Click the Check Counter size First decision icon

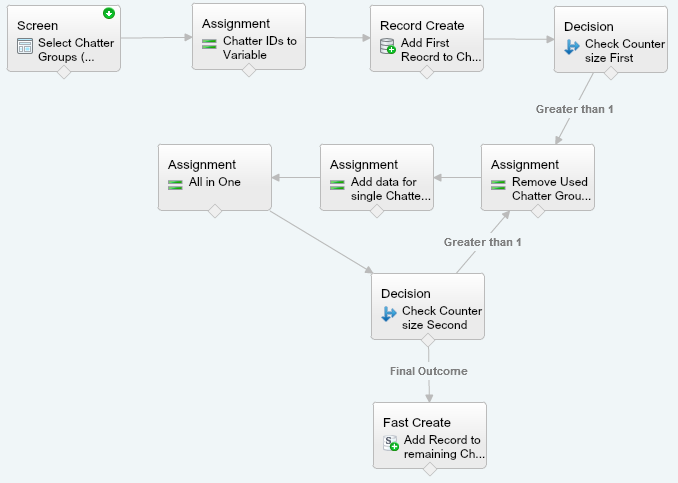[x=572, y=47]
